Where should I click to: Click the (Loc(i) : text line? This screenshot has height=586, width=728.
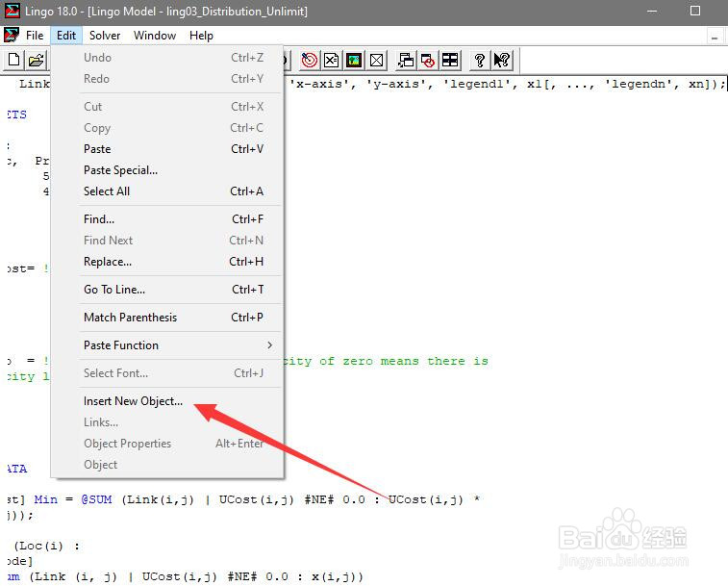(x=46, y=546)
